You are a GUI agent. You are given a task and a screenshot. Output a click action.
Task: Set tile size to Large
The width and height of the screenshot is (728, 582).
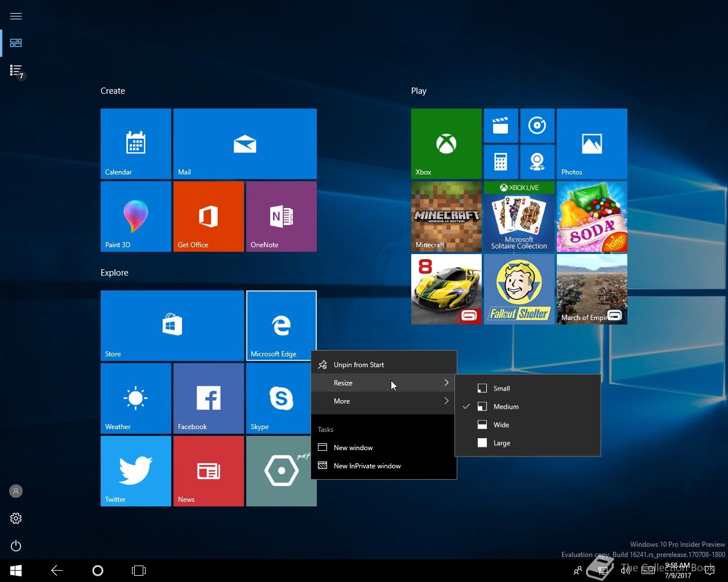[528, 443]
